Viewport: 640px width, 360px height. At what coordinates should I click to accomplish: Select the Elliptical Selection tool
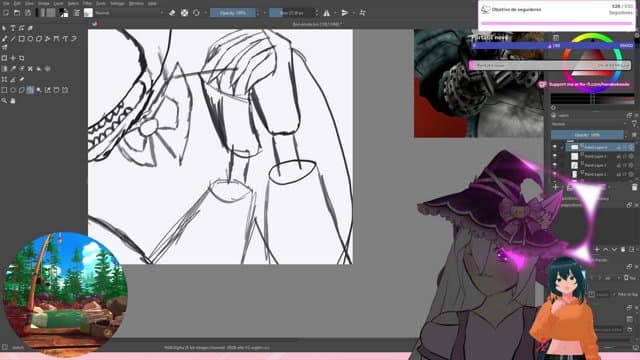click(13, 90)
